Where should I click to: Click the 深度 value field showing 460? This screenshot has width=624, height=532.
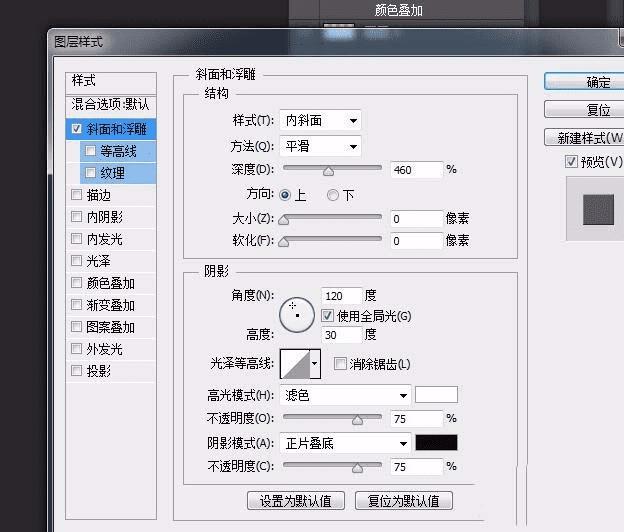(x=417, y=170)
